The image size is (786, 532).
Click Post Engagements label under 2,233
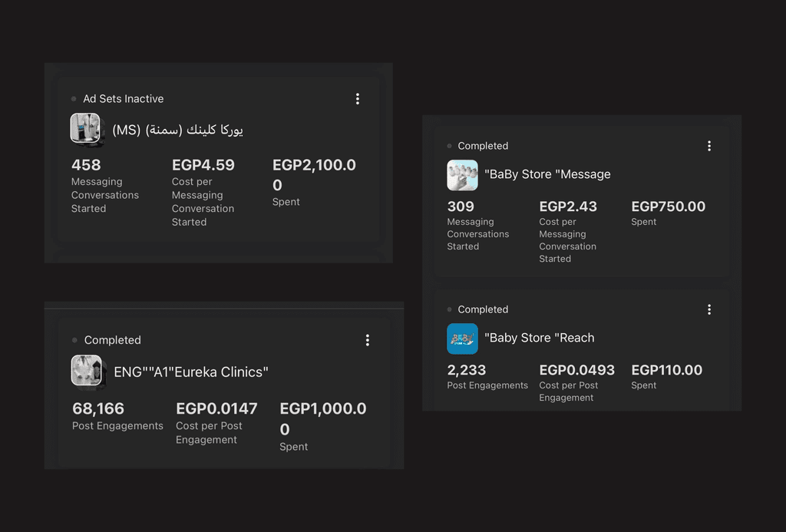coord(487,385)
